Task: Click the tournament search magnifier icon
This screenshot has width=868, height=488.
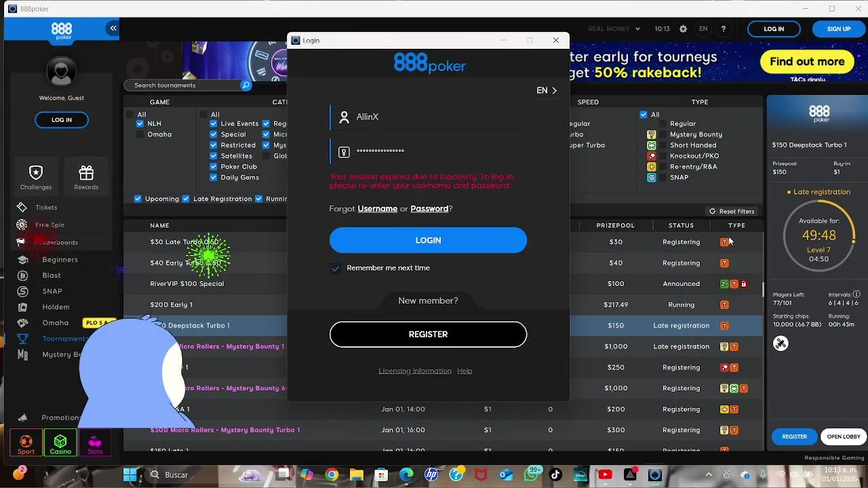Action: (x=246, y=85)
